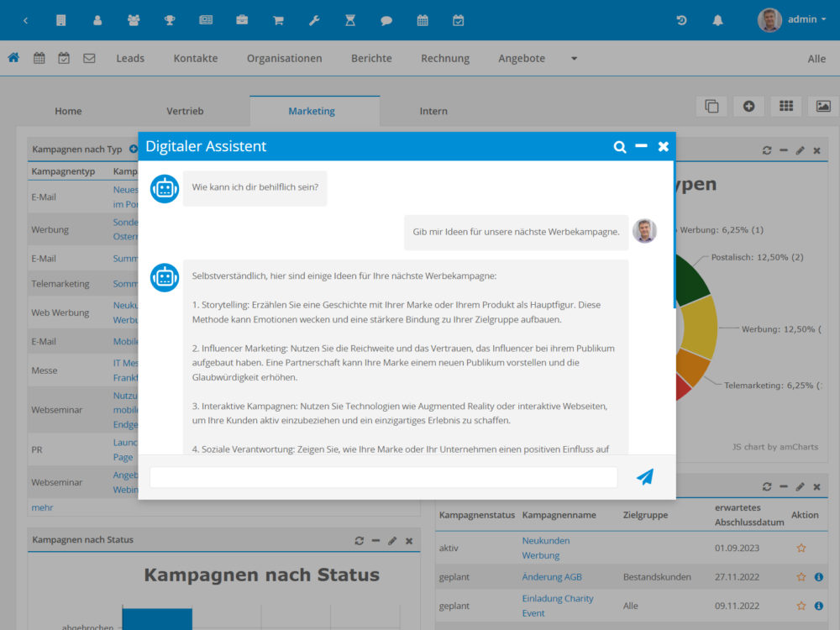Open the shopping cart icon in the top bar
840x630 pixels.
coord(278,20)
